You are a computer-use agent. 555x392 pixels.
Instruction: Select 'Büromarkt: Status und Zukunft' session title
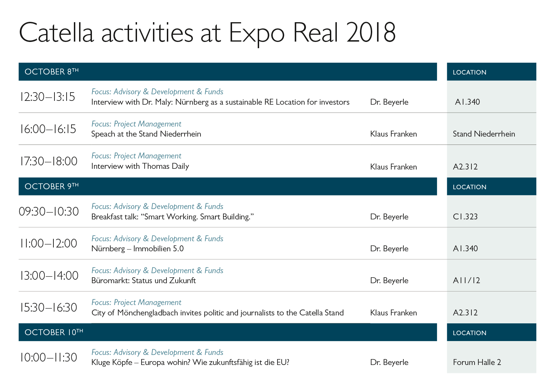(144, 281)
